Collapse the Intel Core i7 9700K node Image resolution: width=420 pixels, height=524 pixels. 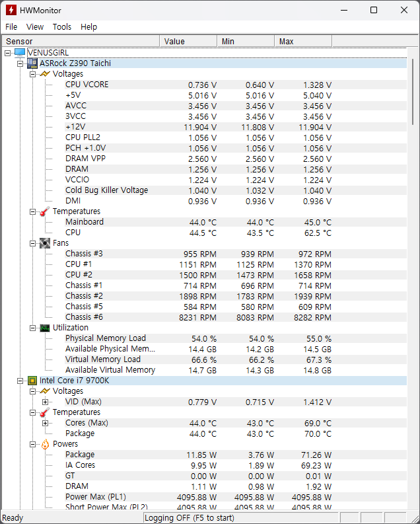pos(20,381)
